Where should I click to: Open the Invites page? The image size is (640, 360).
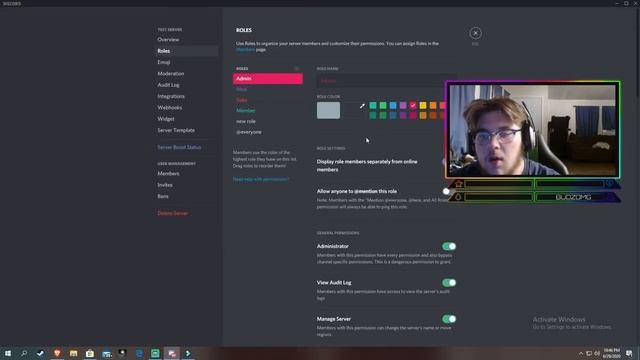pyautogui.click(x=186, y=185)
